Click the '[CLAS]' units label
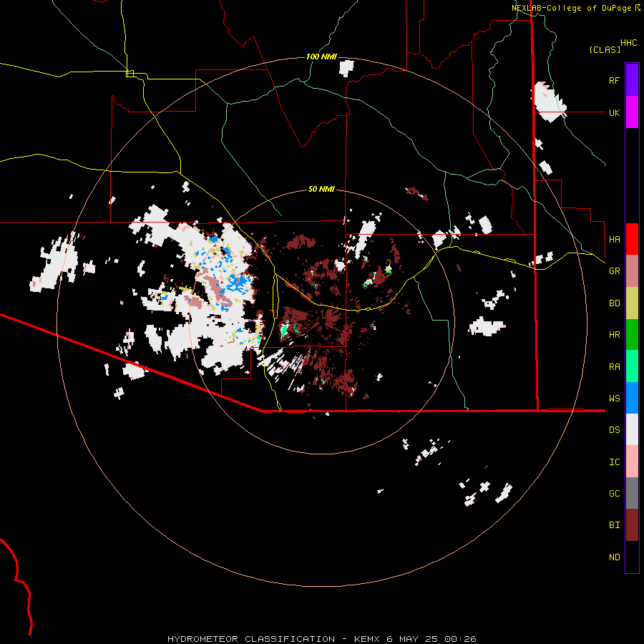 [x=605, y=49]
